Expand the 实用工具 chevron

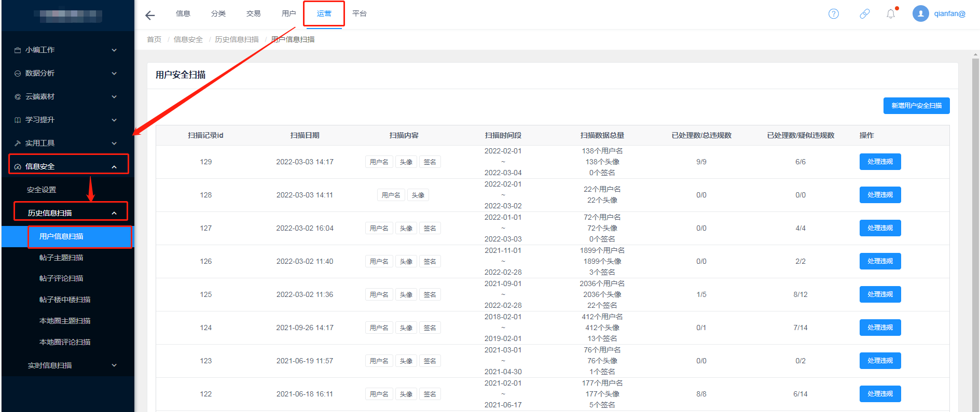[x=114, y=144]
